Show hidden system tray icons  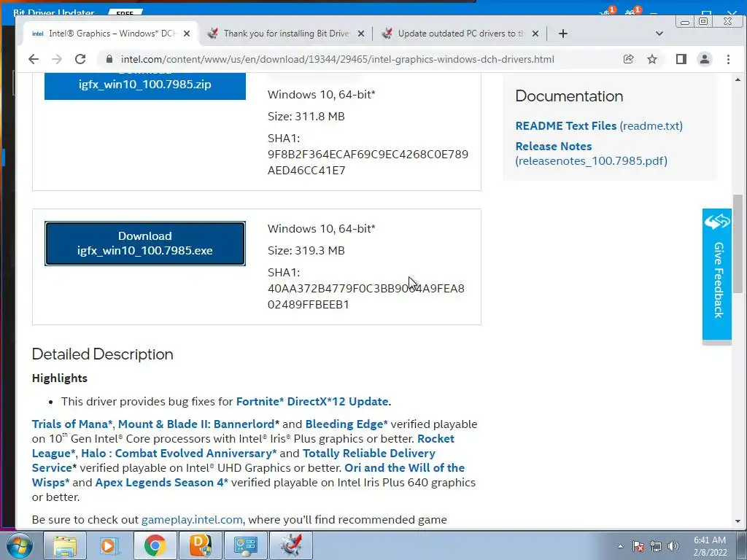pyautogui.click(x=620, y=546)
